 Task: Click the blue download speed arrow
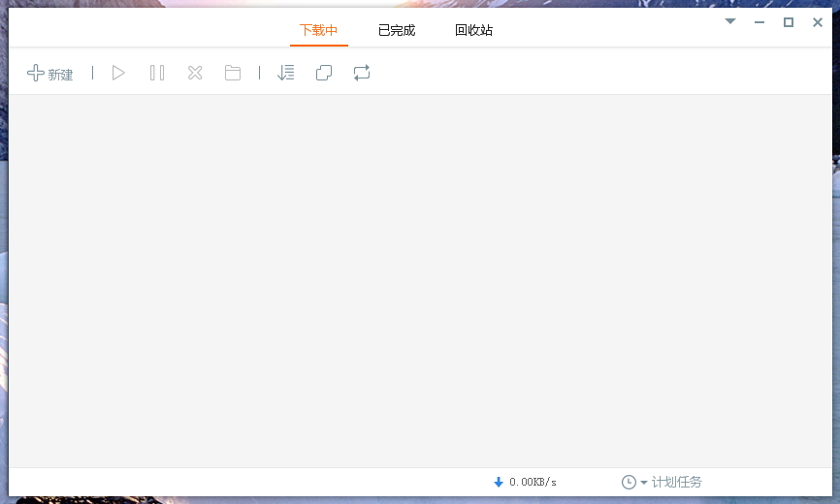pyautogui.click(x=499, y=482)
